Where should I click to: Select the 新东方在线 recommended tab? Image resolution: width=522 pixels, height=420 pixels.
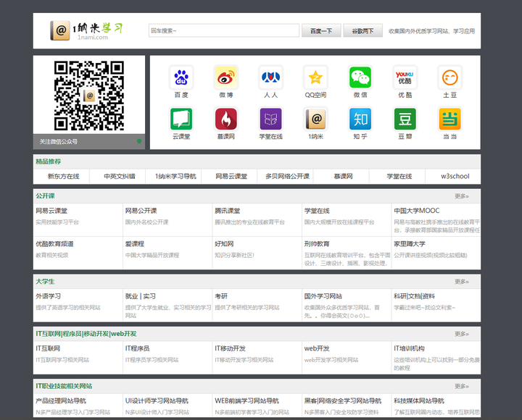pos(63,176)
